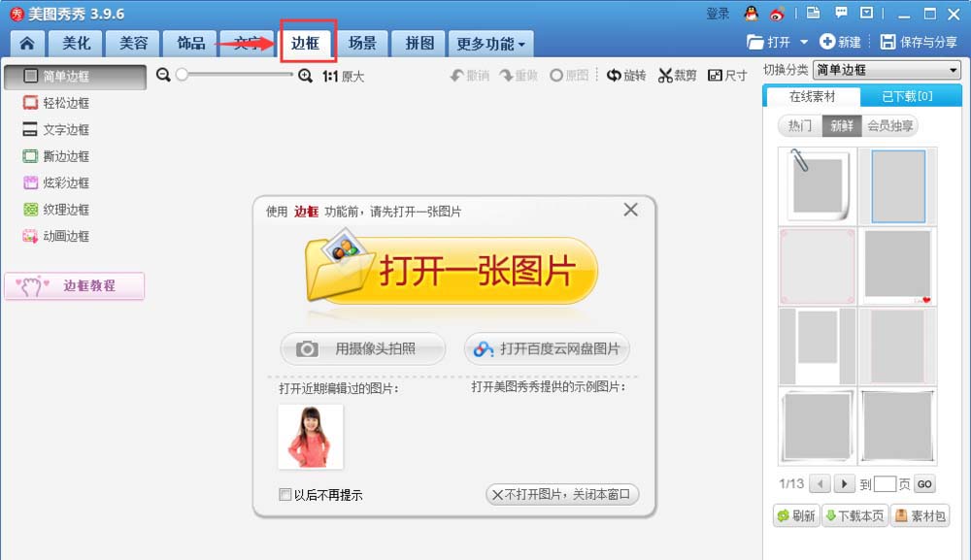Go to next material page arrow
This screenshot has width=971, height=560.
coord(844,484)
